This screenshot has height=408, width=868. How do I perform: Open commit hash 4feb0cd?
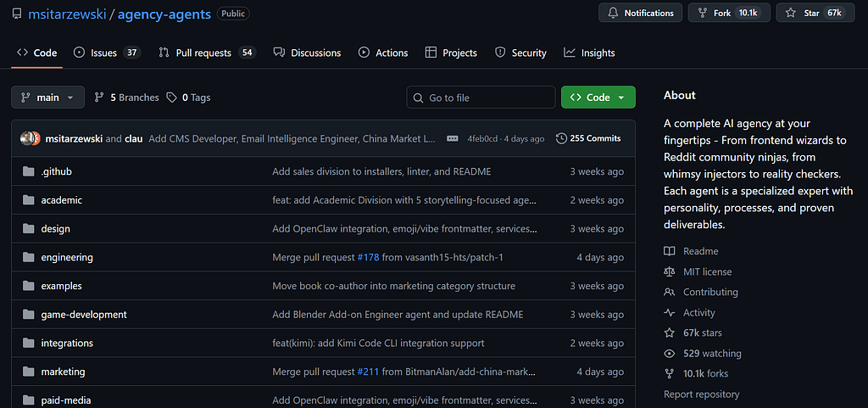(484, 138)
